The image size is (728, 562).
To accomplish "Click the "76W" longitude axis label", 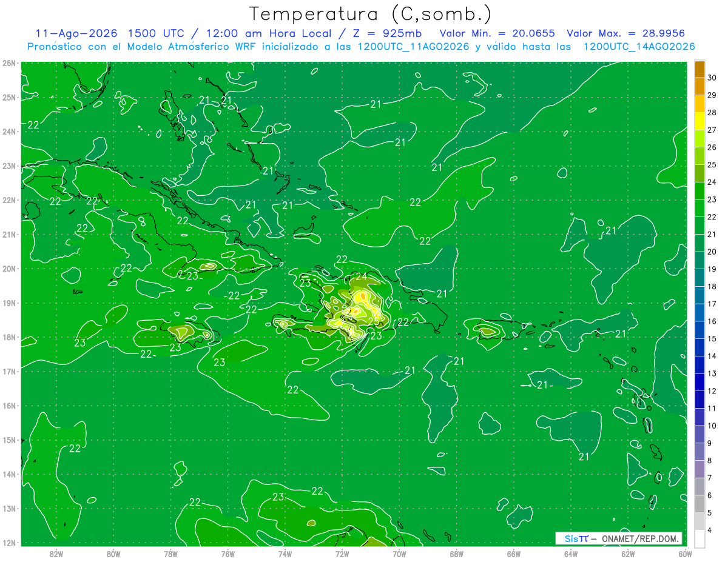I will (x=228, y=554).
